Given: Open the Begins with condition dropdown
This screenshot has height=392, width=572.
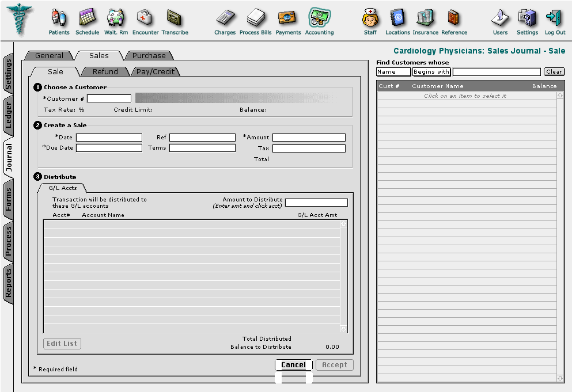Looking at the screenshot, I should 431,72.
